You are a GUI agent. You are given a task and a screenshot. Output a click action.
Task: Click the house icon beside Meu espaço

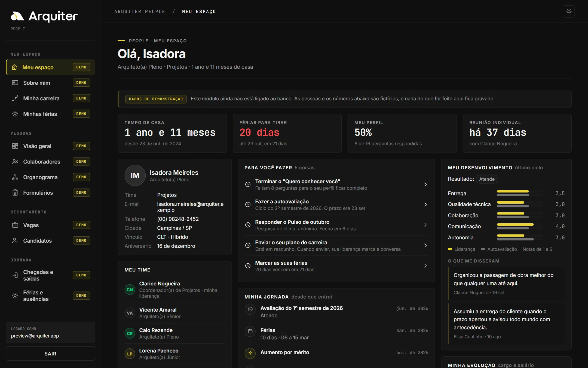(x=14, y=67)
